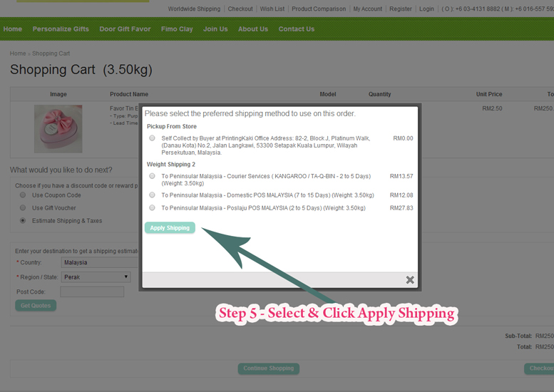Select Use Gift Voucher option

pyautogui.click(x=23, y=208)
